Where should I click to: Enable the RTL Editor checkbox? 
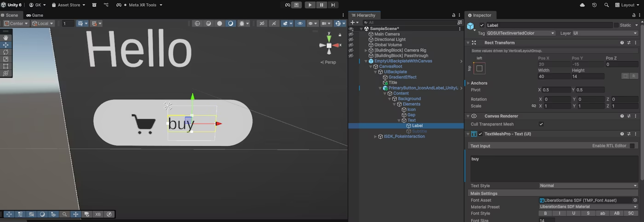tap(632, 146)
